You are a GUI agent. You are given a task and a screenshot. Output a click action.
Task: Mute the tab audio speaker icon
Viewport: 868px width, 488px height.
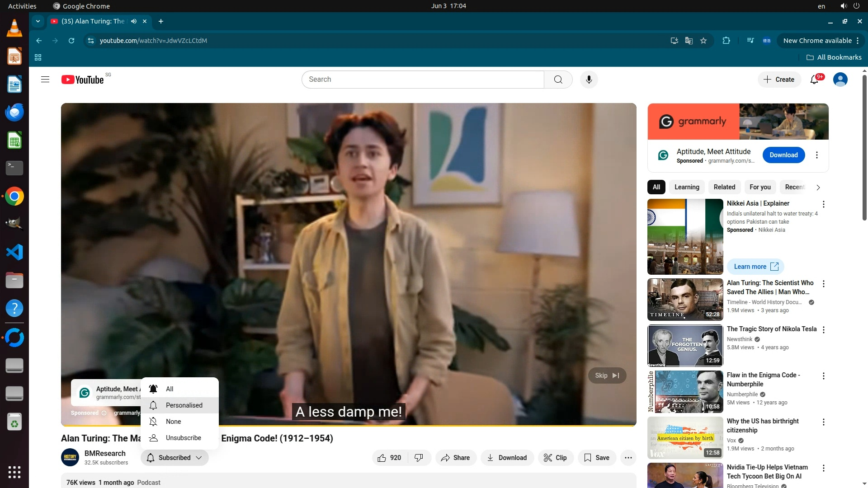pyautogui.click(x=134, y=21)
